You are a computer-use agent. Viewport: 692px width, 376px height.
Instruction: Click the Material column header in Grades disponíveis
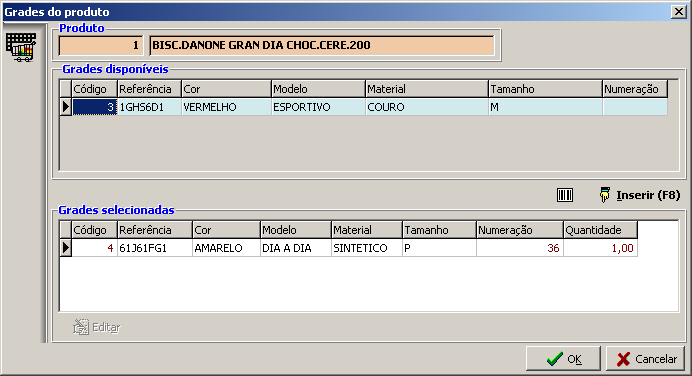(427, 89)
